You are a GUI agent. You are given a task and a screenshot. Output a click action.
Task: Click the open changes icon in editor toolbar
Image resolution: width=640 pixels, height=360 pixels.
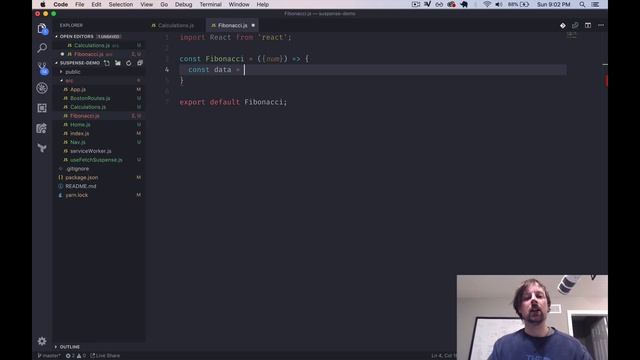point(575,25)
